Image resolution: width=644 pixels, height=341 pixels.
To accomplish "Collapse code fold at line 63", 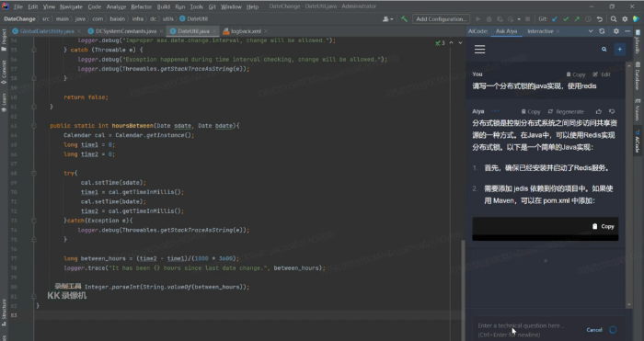I will pos(34,126).
